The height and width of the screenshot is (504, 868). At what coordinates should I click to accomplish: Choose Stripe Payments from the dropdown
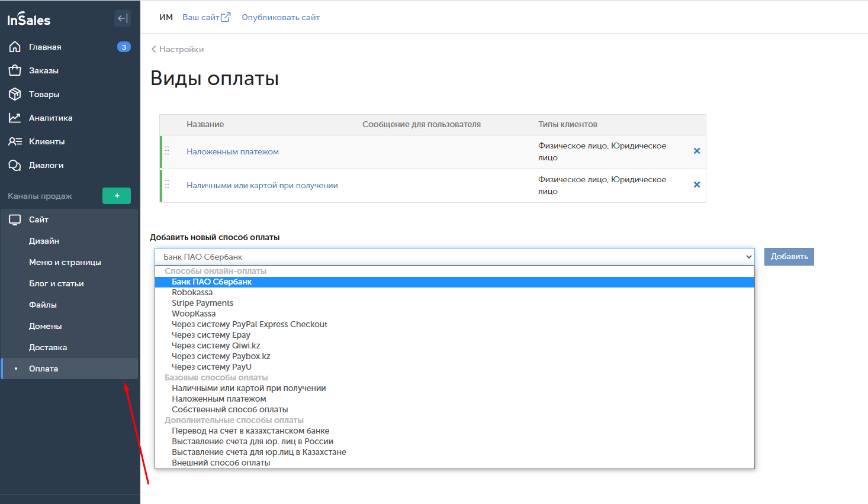(x=455, y=303)
